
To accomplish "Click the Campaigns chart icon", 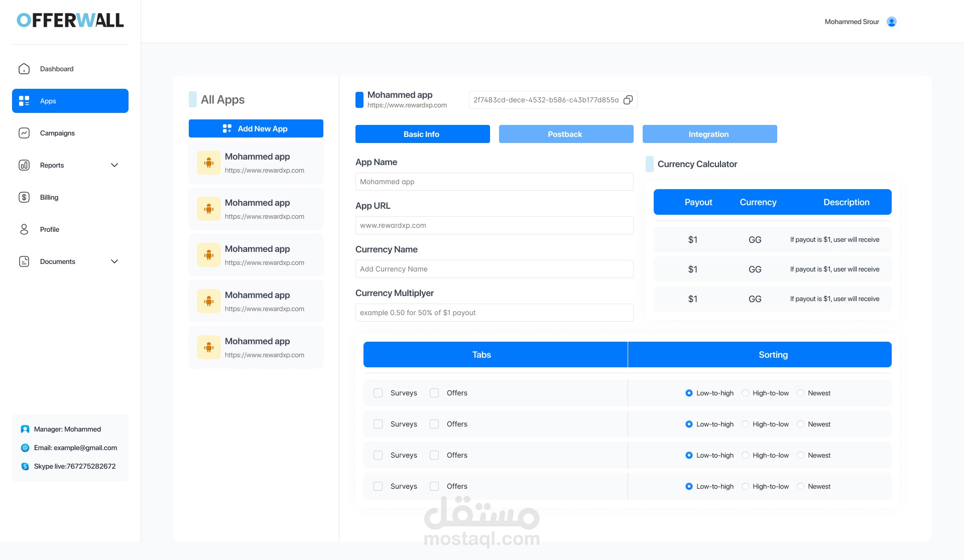I will click(x=24, y=133).
